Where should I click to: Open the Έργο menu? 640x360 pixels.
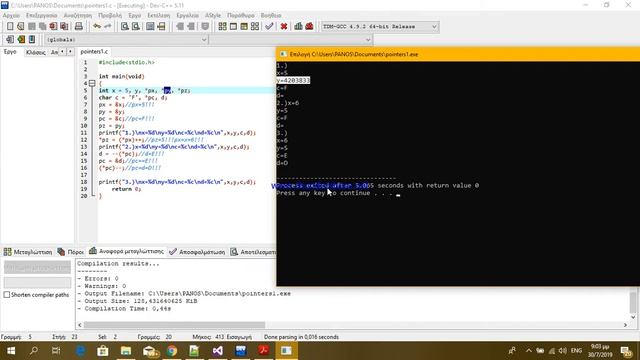[x=135, y=16]
